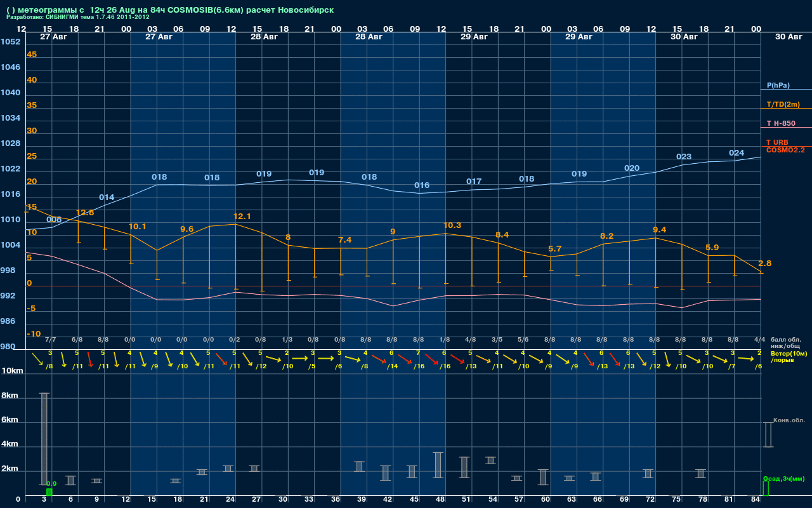Click the pressure label 024
The width and height of the screenshot is (812, 508).
point(737,153)
